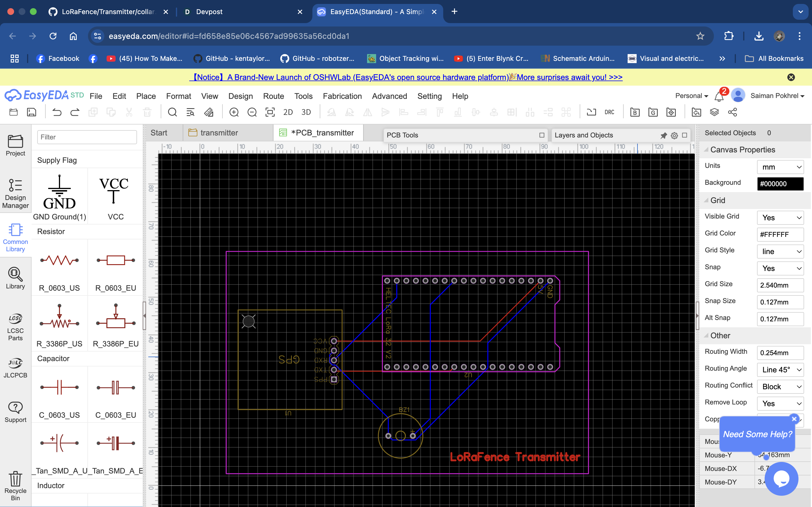Viewport: 812px width, 507px height.
Task: Run the DRC check icon
Action: pyautogui.click(x=609, y=112)
